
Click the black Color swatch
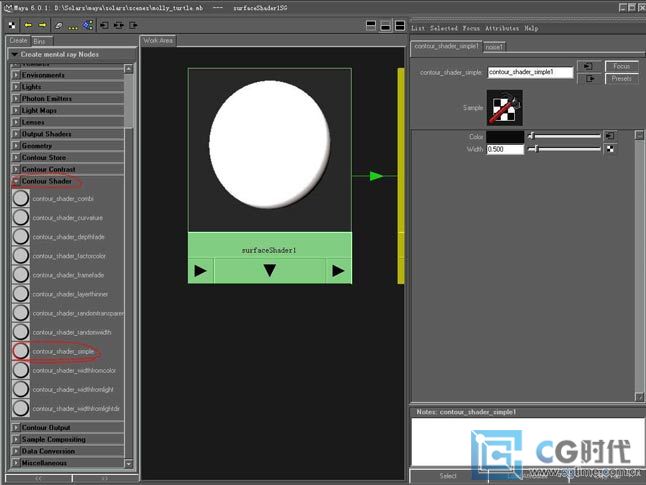coord(506,136)
